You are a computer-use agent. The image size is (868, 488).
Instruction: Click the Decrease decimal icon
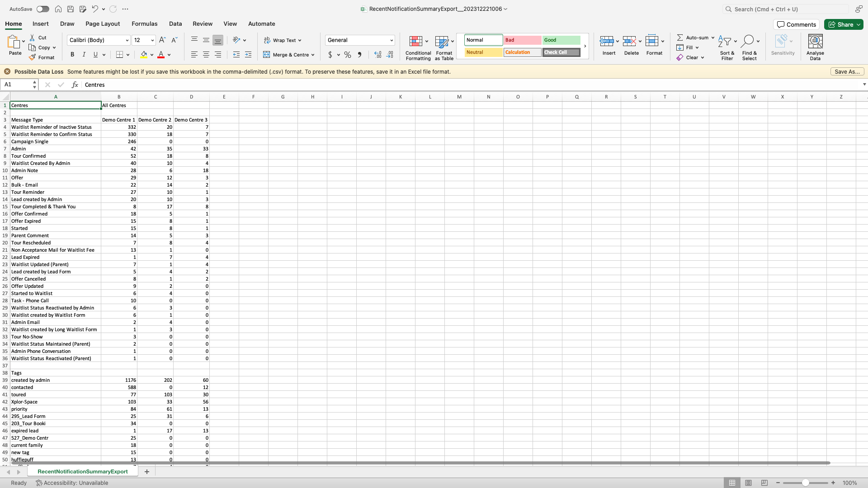coord(390,55)
